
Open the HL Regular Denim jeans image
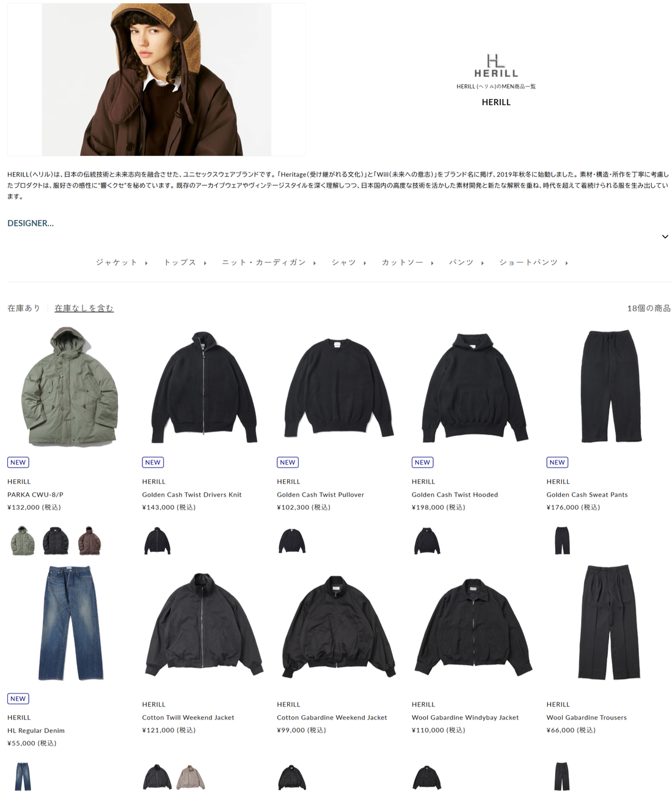point(70,623)
